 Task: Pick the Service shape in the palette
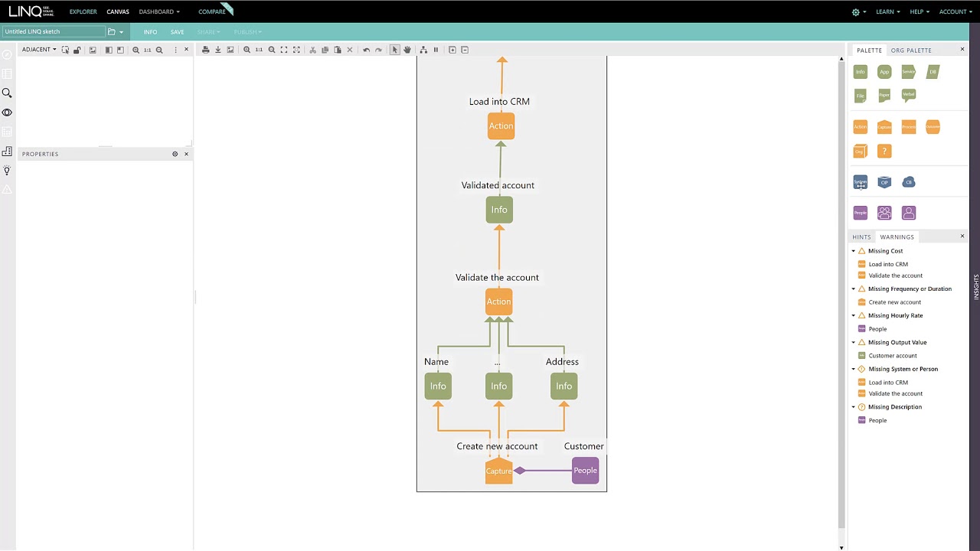[908, 72]
